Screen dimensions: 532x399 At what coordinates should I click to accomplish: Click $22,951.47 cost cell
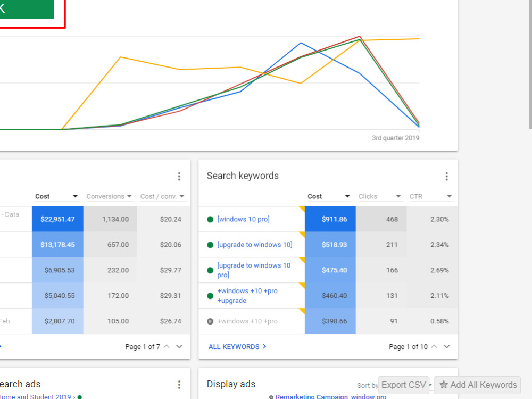pyautogui.click(x=57, y=219)
